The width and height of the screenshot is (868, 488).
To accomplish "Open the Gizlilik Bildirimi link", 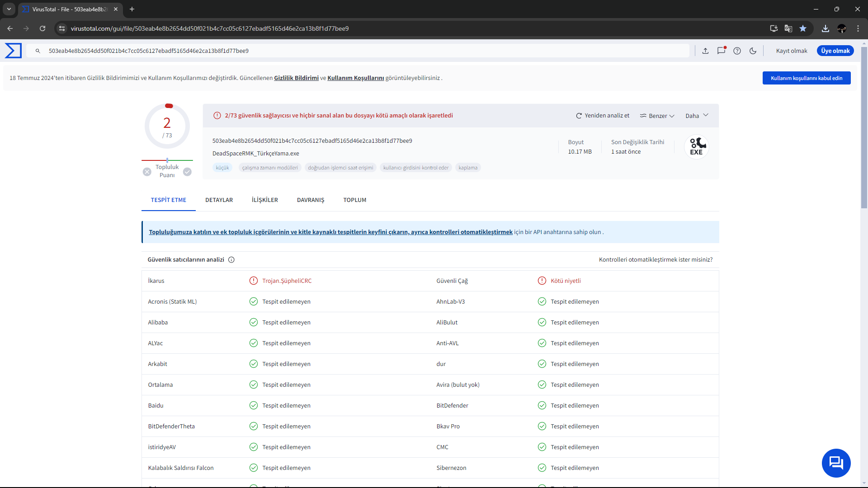I will (296, 78).
